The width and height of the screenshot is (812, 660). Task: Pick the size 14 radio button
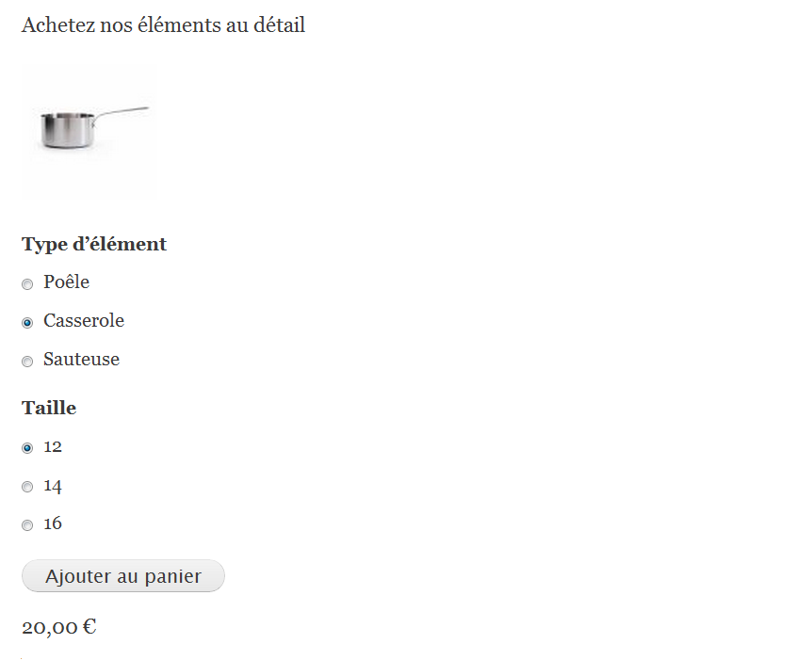(x=27, y=487)
